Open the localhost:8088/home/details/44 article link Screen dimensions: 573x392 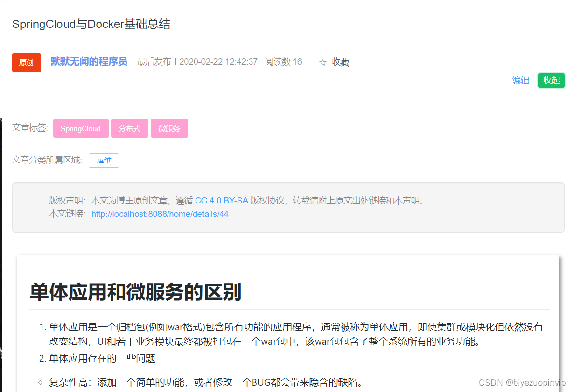(160, 214)
